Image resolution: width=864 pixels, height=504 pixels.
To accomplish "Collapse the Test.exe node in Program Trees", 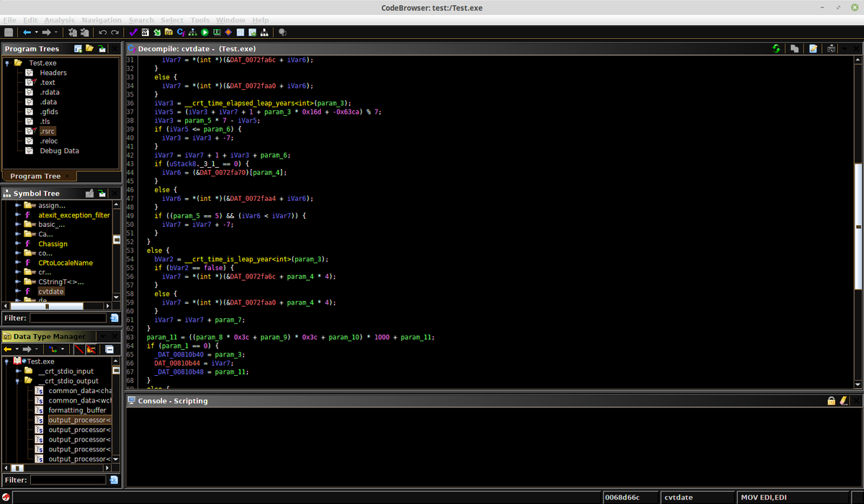I will (x=6, y=63).
